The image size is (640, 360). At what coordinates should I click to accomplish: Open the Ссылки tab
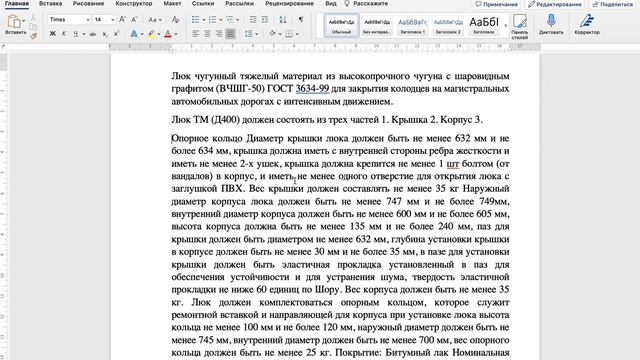click(203, 4)
